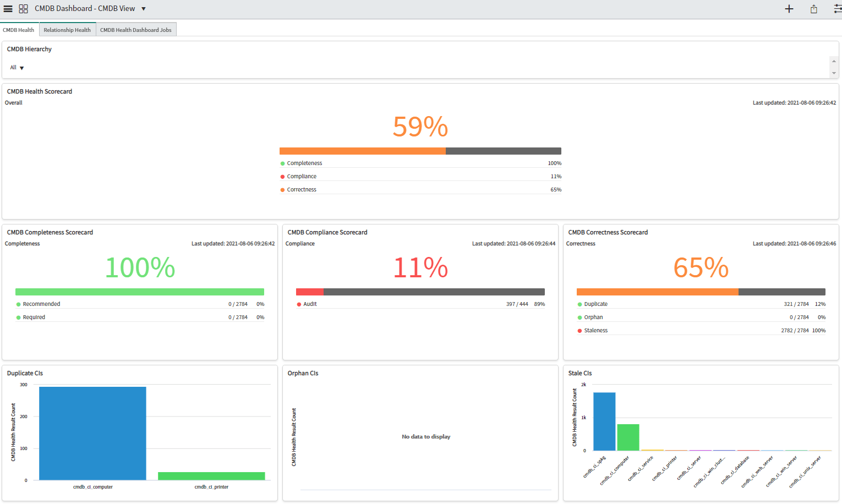Open the Recommended completeness metric

tap(140, 304)
